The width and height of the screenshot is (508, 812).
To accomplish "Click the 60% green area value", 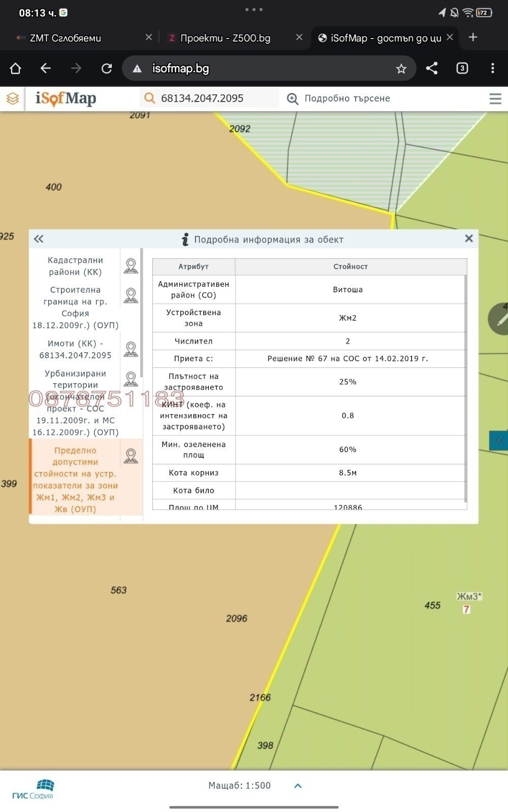I will point(348,450).
